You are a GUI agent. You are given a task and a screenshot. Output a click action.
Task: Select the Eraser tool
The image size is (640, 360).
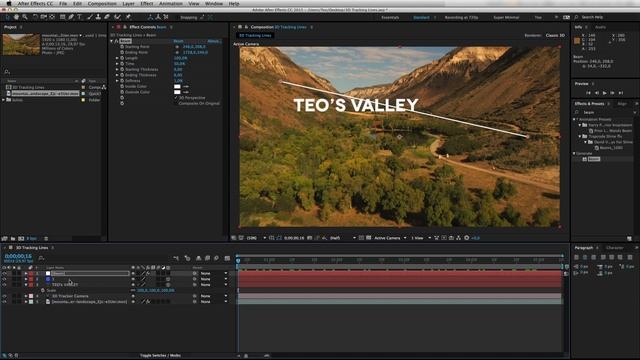click(x=107, y=17)
